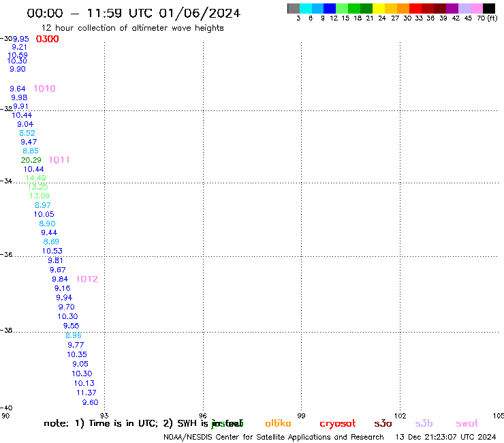Image resolution: width=504 pixels, height=443 pixels.
Task: Select the 9.44 wave height value
Action: tap(49, 232)
